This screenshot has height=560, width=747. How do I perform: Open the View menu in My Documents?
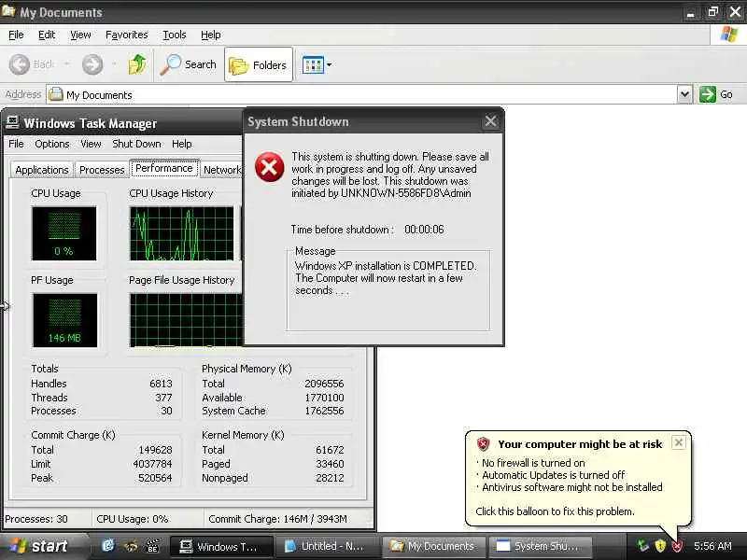[80, 35]
